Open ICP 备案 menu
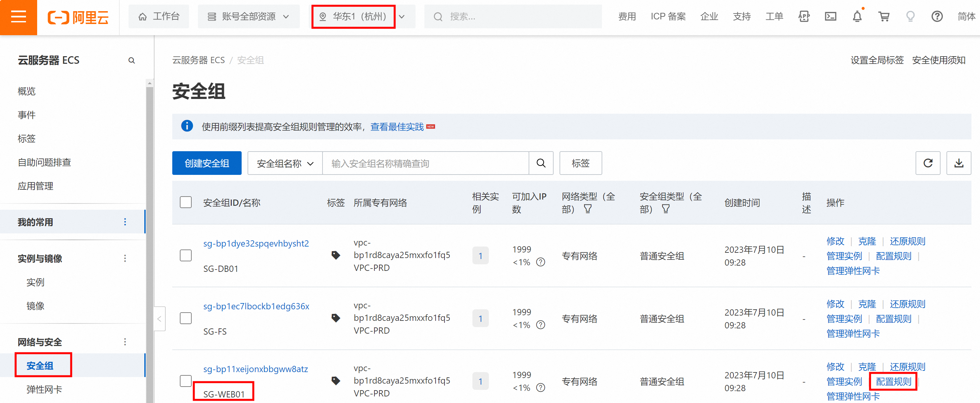Screen dimensions: 980x403 [x=668, y=16]
